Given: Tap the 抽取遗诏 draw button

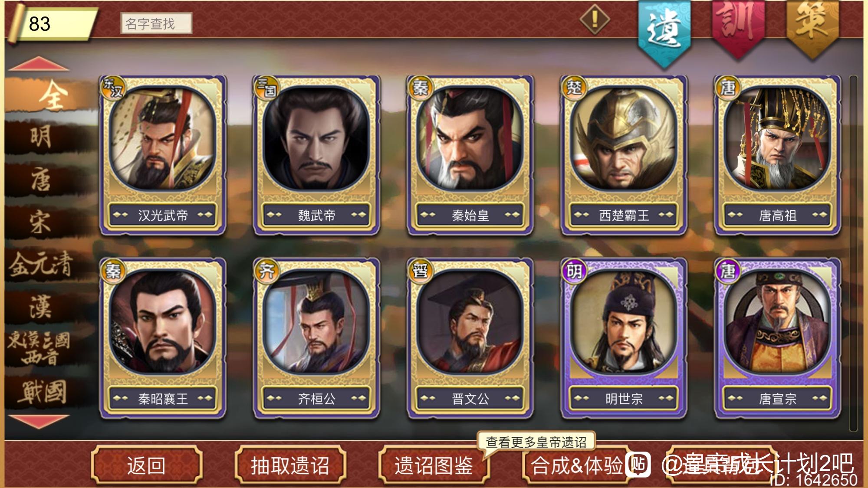Looking at the screenshot, I should point(290,465).
